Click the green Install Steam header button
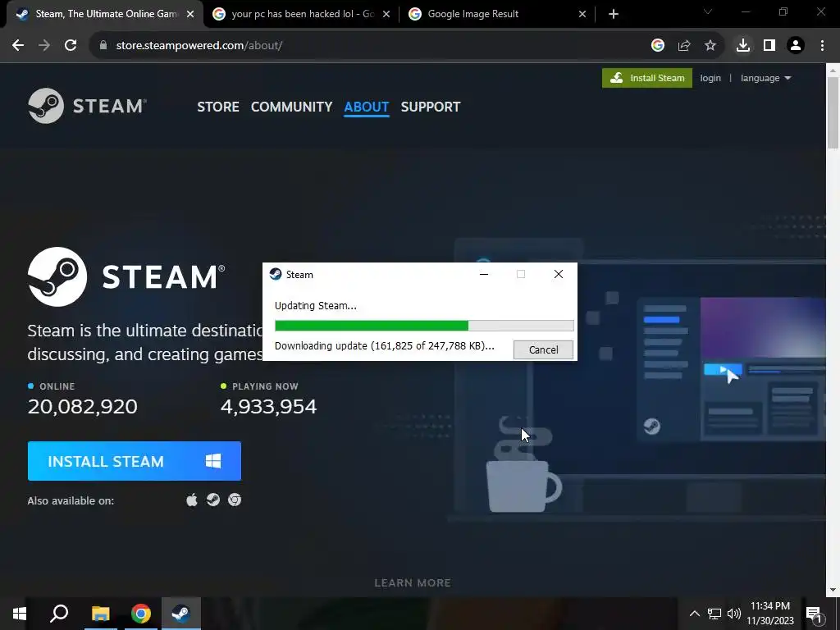This screenshot has width=840, height=630. click(x=647, y=78)
